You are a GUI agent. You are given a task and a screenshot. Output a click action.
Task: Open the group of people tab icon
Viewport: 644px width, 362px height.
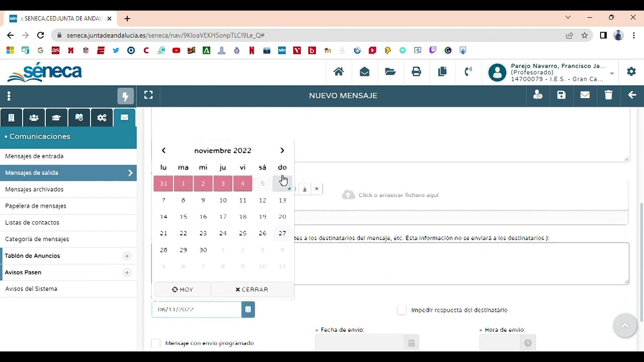coord(34,118)
